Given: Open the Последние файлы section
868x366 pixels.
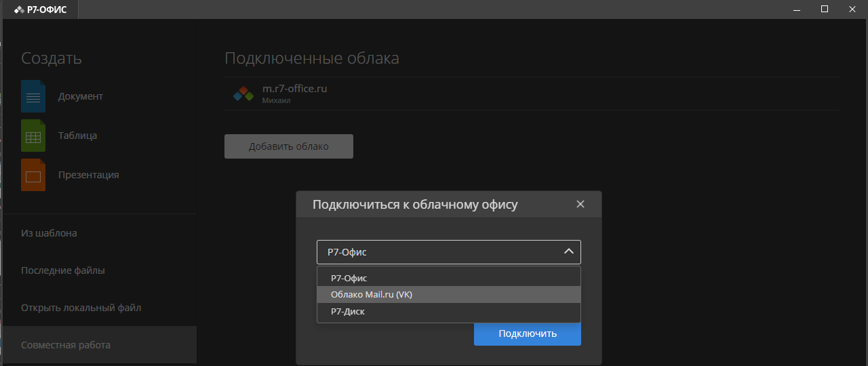Looking at the screenshot, I should click(x=99, y=270).
